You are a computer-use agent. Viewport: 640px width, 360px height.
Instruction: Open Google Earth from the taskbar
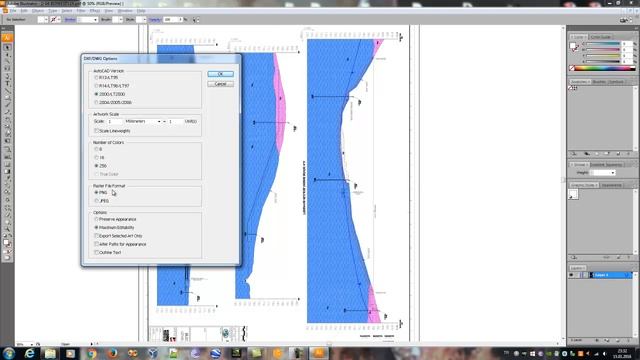pyautogui.click(x=216, y=353)
